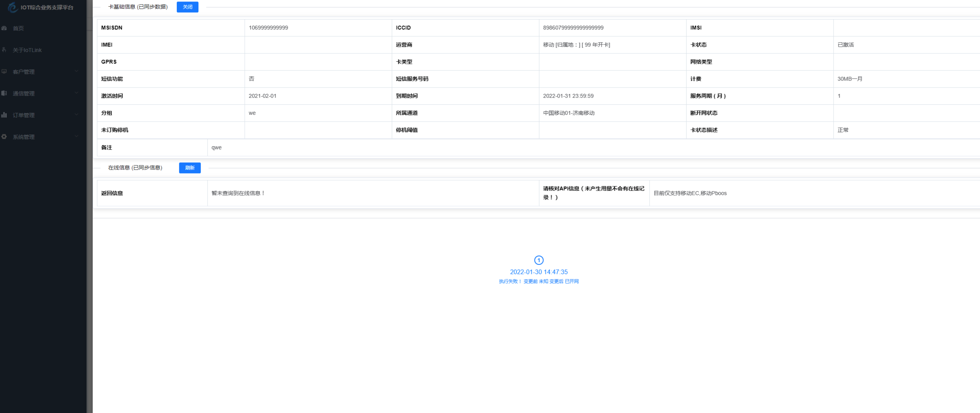This screenshot has width=980, height=413.
Task: Click the MSISDN value 1069999999999
Action: (x=268, y=28)
